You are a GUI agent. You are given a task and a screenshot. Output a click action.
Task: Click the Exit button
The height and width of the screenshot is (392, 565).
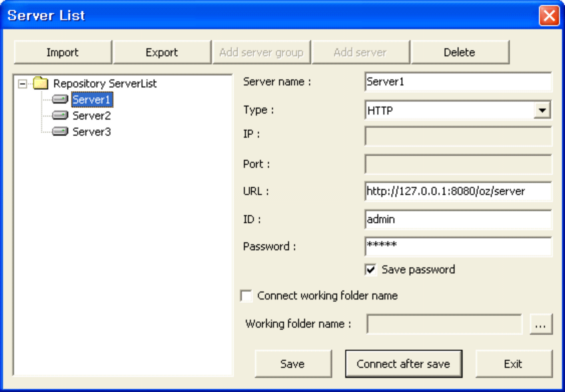tap(513, 364)
